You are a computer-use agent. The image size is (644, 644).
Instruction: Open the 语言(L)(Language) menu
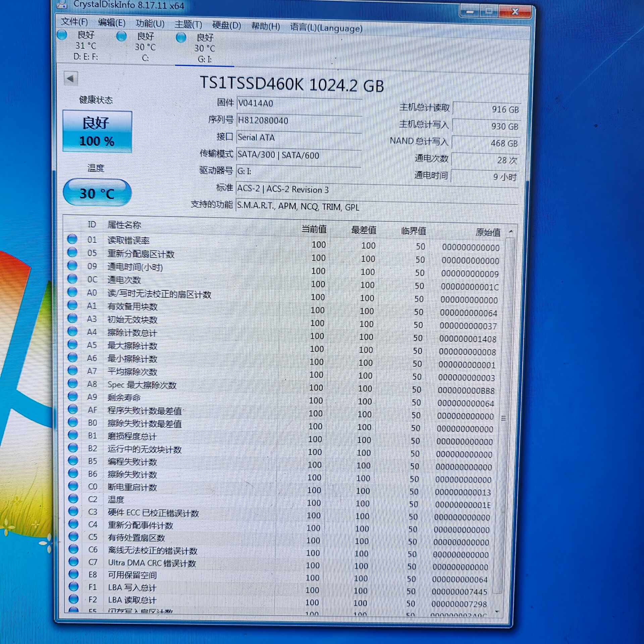click(326, 28)
